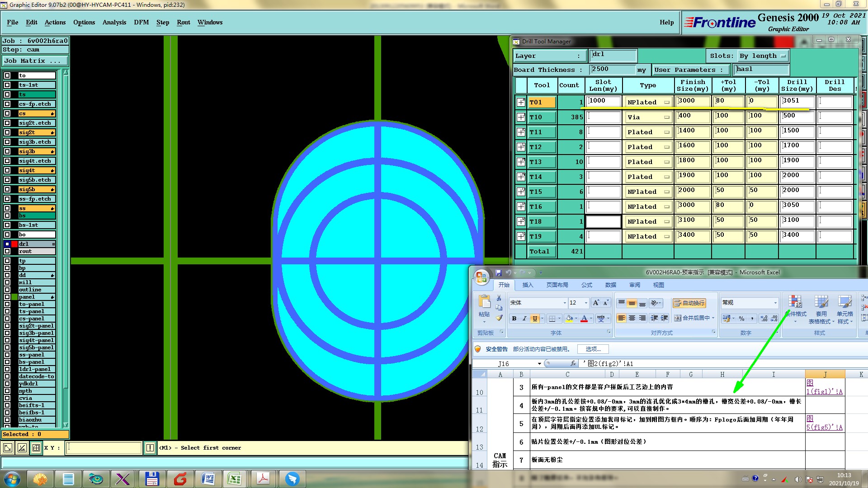Image resolution: width=868 pixels, height=488 pixels.
Task: Click the layer list vertical scrollbar
Action: click(x=66, y=249)
